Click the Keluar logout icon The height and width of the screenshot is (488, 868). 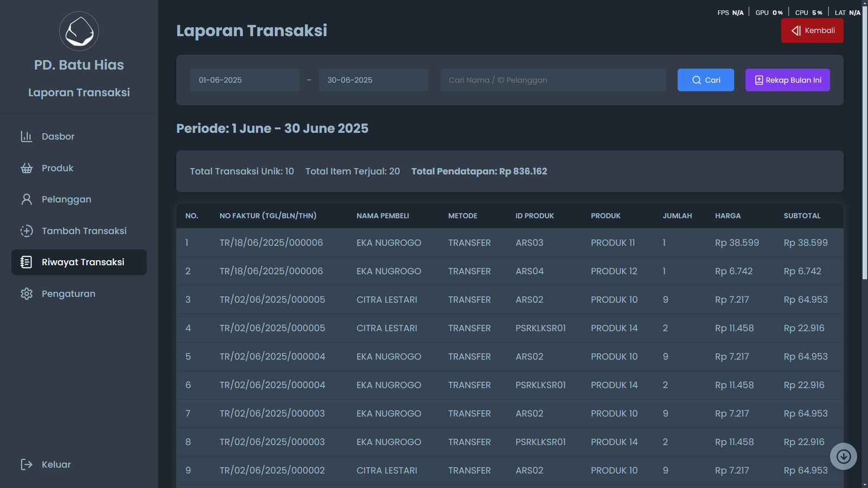click(x=27, y=464)
